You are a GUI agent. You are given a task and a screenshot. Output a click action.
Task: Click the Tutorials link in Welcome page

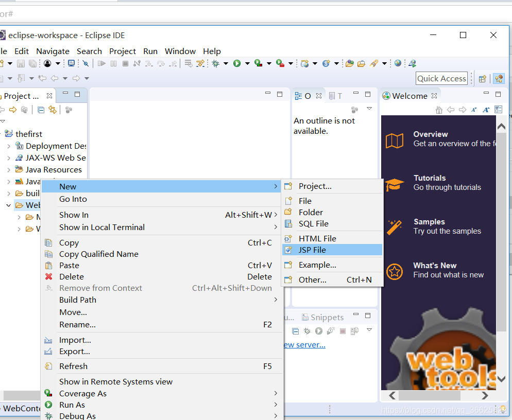pyautogui.click(x=430, y=178)
